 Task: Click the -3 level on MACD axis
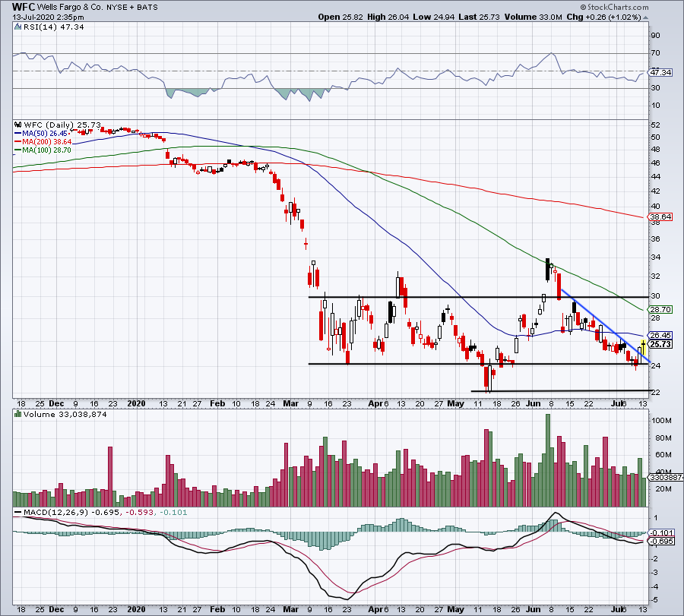655,573
